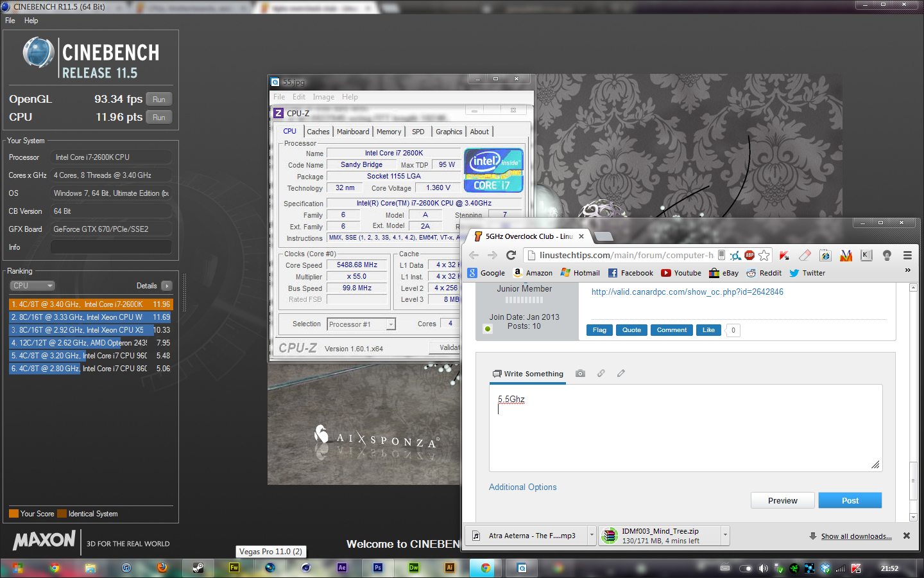Open Steam from the taskbar
Image resolution: width=924 pixels, height=578 pixels.
tap(198, 568)
